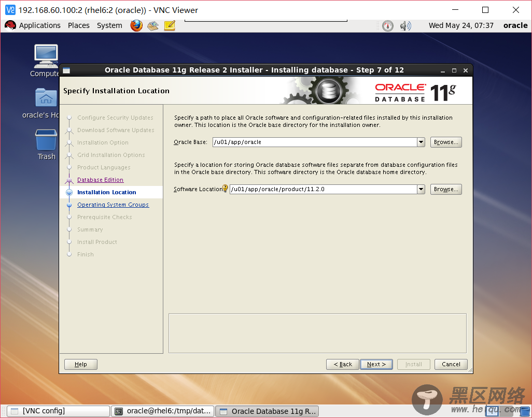532x418 pixels.
Task: Open the notes editor launcher icon
Action: (x=170, y=25)
